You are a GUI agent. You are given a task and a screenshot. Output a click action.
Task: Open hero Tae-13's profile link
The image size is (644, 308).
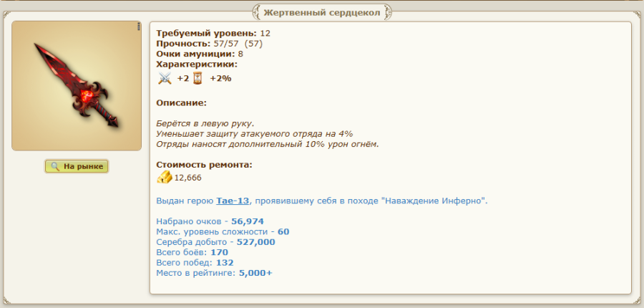(233, 201)
